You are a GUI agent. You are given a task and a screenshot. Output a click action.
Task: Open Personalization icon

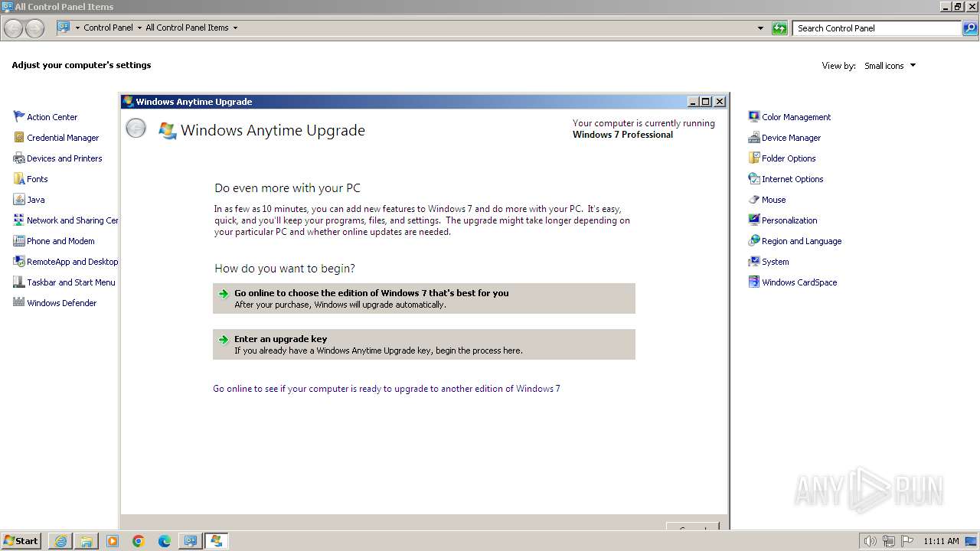[x=754, y=220]
